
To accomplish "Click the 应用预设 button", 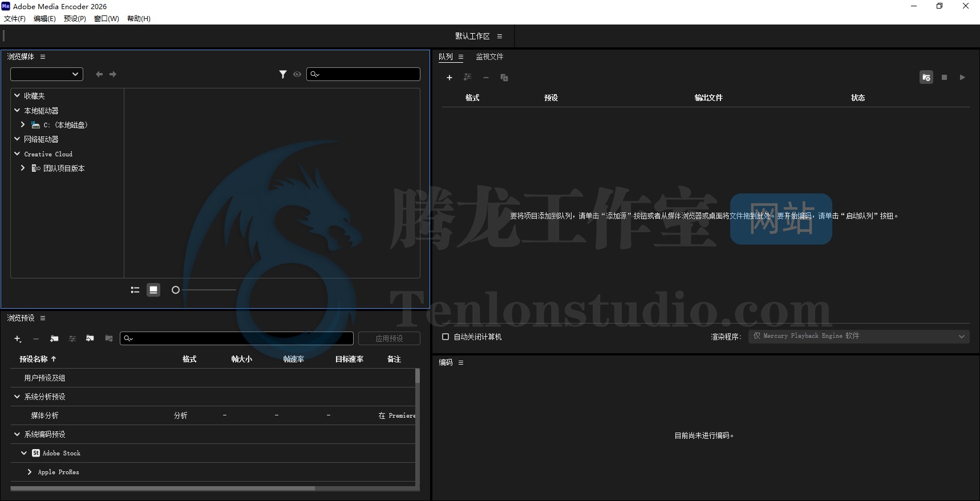I will click(x=389, y=338).
